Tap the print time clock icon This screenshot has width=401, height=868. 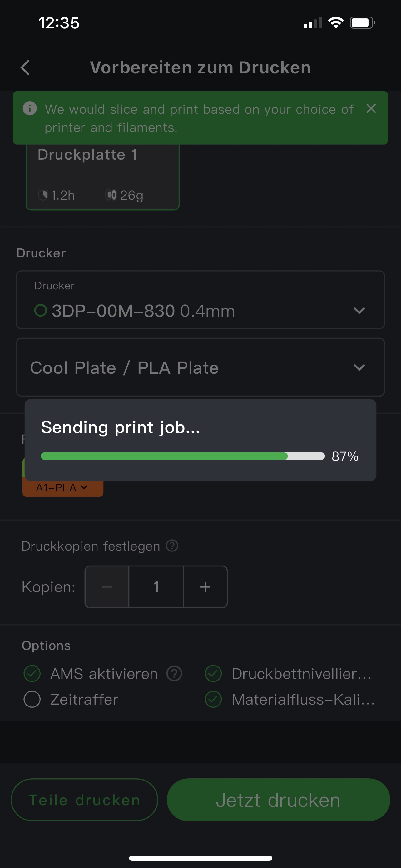43,195
